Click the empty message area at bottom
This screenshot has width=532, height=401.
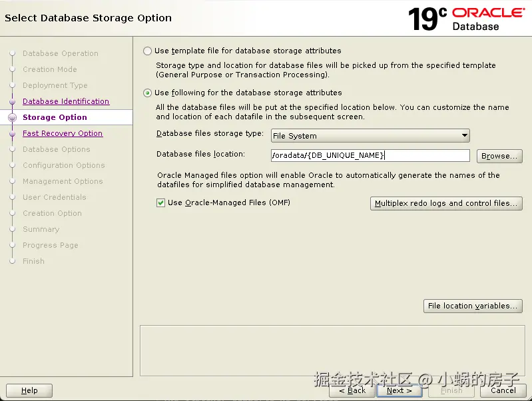[332, 350]
